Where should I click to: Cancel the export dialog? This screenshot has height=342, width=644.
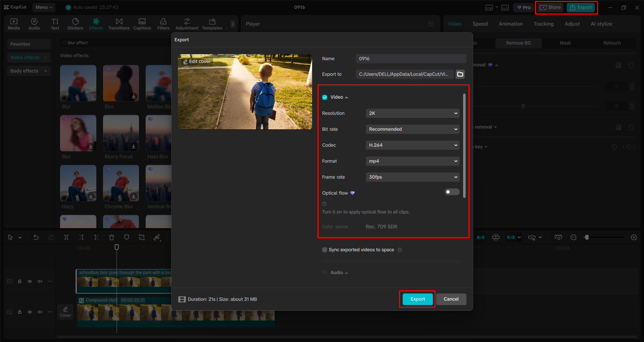click(x=451, y=299)
